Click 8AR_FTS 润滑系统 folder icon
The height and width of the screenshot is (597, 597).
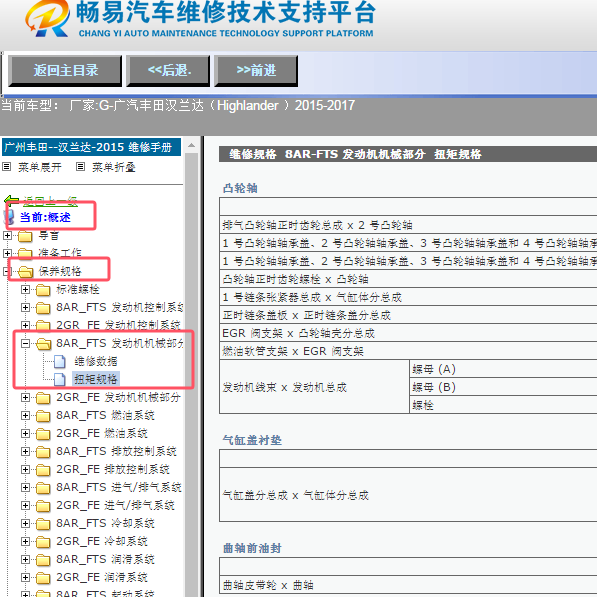click(x=43, y=560)
